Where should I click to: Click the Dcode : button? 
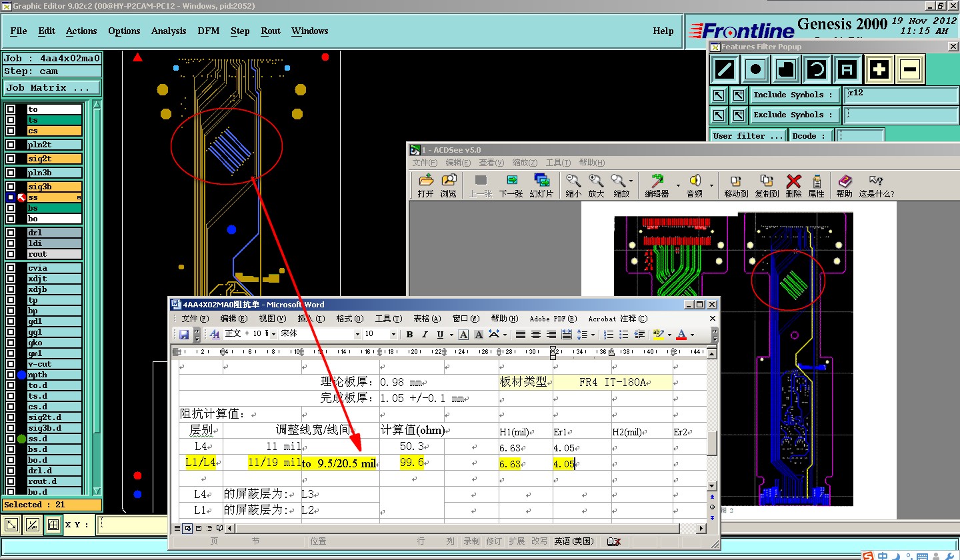[810, 135]
